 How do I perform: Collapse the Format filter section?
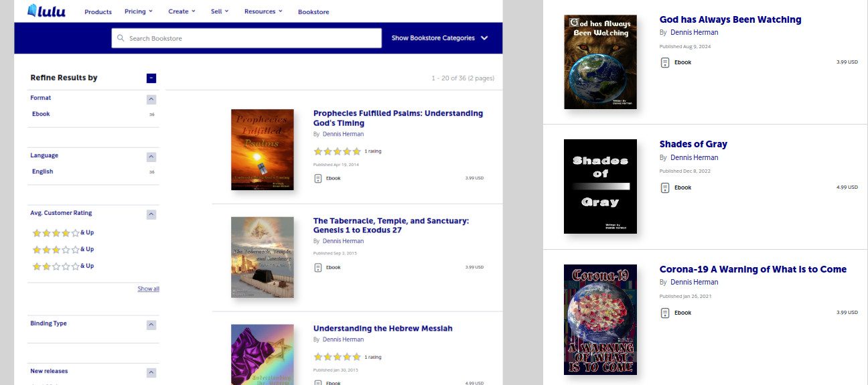point(151,99)
